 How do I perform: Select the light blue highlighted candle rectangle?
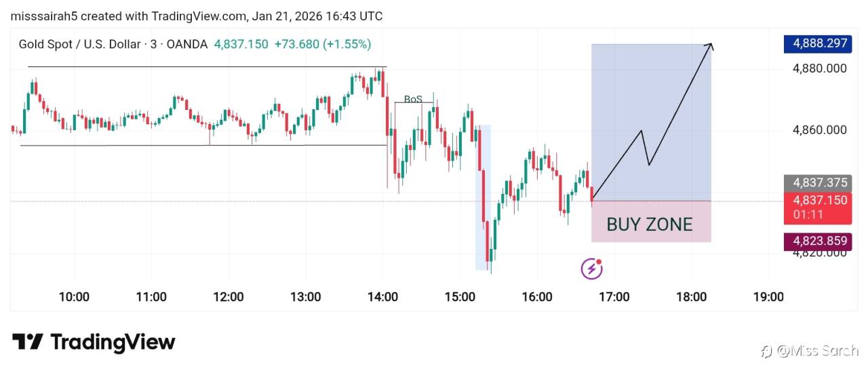coord(483,197)
